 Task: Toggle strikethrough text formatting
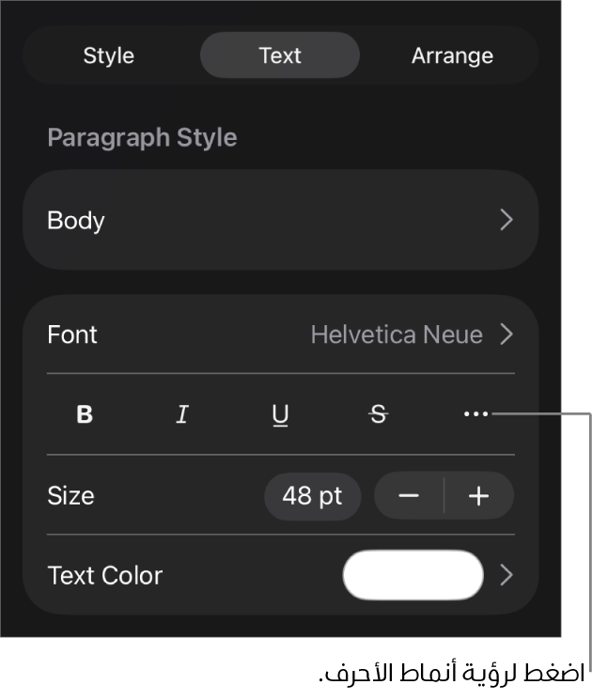378,414
